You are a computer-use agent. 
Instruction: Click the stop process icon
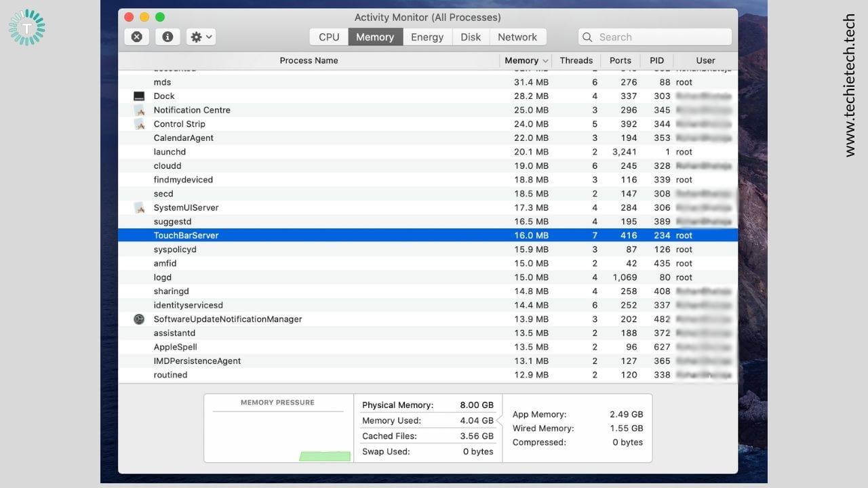point(137,37)
